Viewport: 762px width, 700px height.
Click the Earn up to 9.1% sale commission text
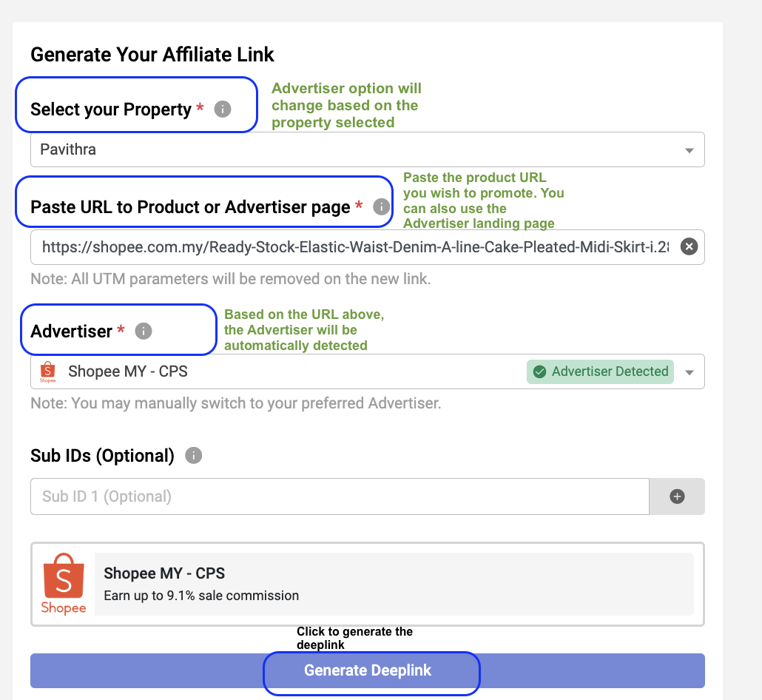[x=201, y=596]
